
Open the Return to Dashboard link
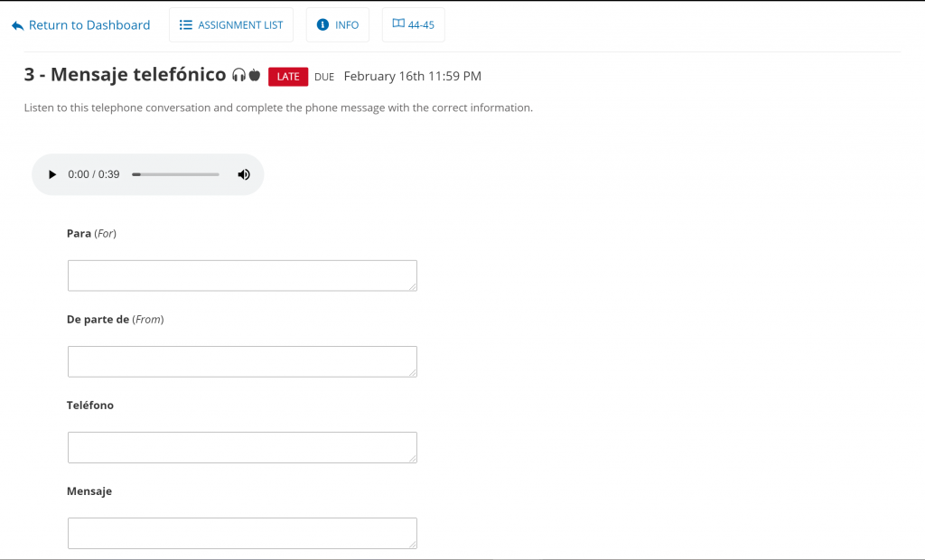pyautogui.click(x=89, y=25)
